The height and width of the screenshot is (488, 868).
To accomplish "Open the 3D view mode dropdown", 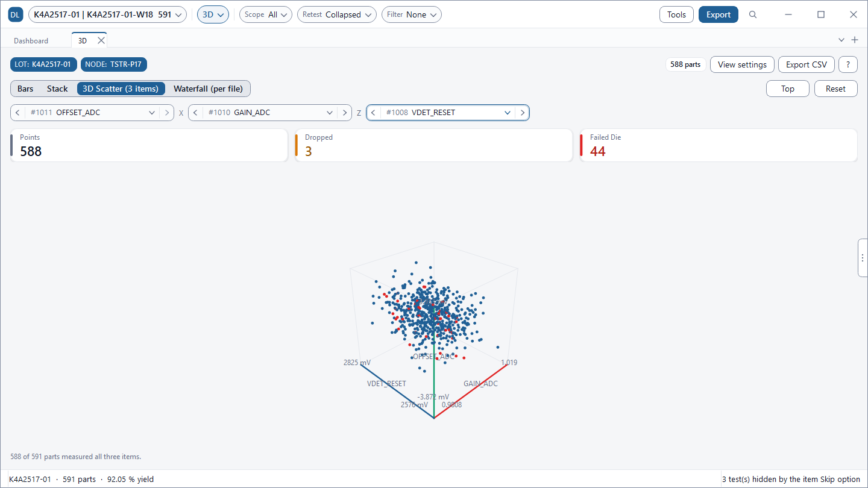I will pyautogui.click(x=213, y=14).
